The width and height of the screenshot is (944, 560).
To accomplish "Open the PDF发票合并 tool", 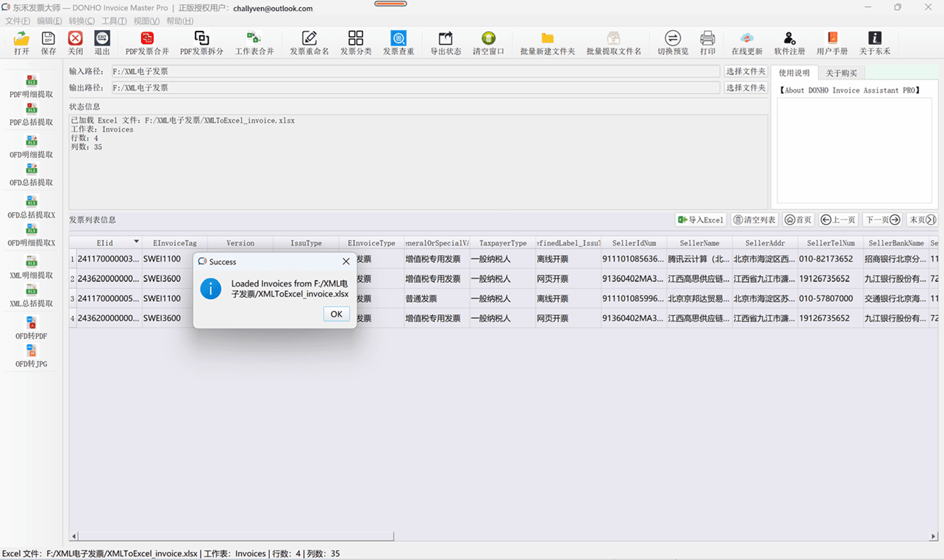I will pyautogui.click(x=147, y=43).
